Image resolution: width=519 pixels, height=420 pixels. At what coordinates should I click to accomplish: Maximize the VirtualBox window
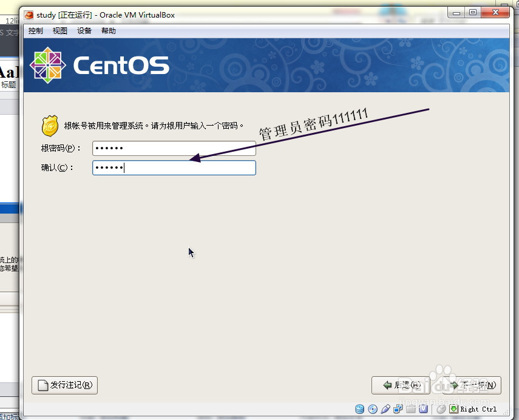click(473, 13)
